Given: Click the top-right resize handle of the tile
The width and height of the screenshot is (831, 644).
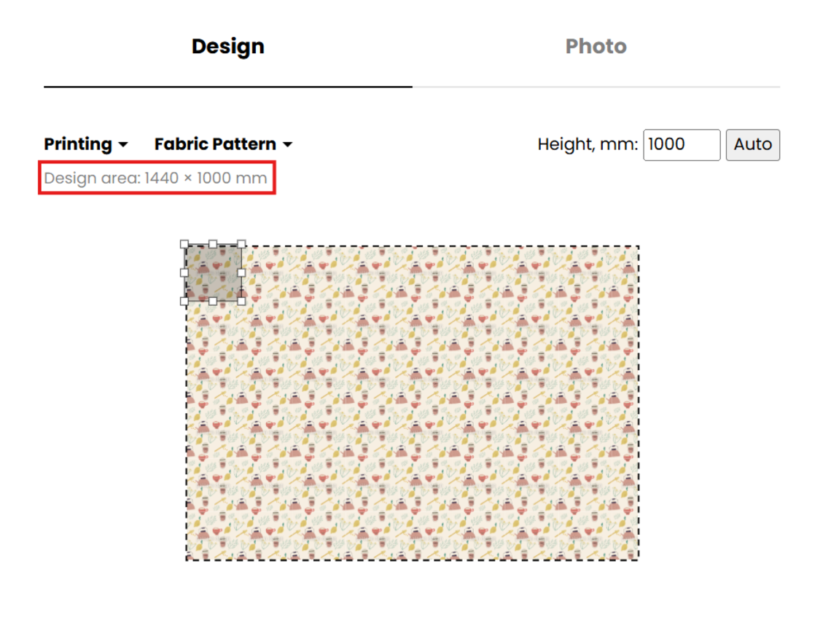Looking at the screenshot, I should (241, 245).
